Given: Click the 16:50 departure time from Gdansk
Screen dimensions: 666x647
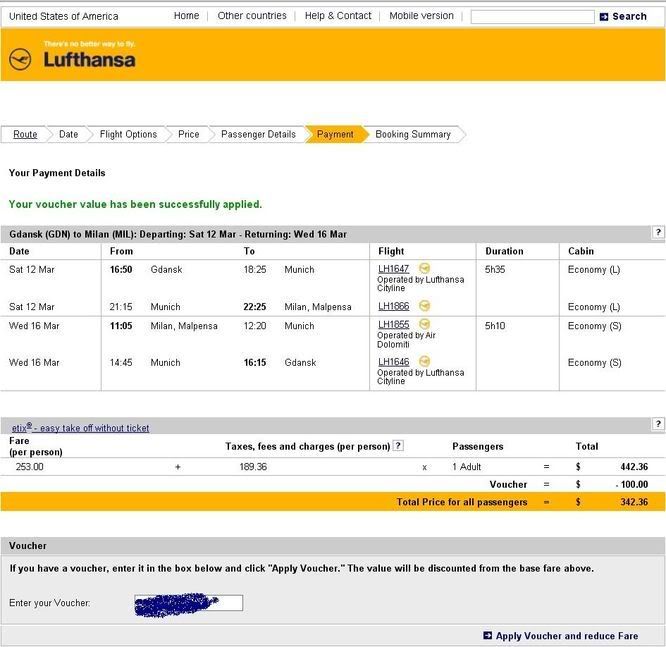Looking at the screenshot, I should [121, 269].
